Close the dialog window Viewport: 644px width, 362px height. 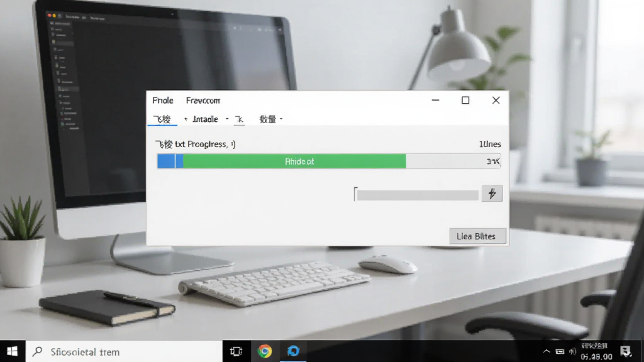[x=496, y=100]
